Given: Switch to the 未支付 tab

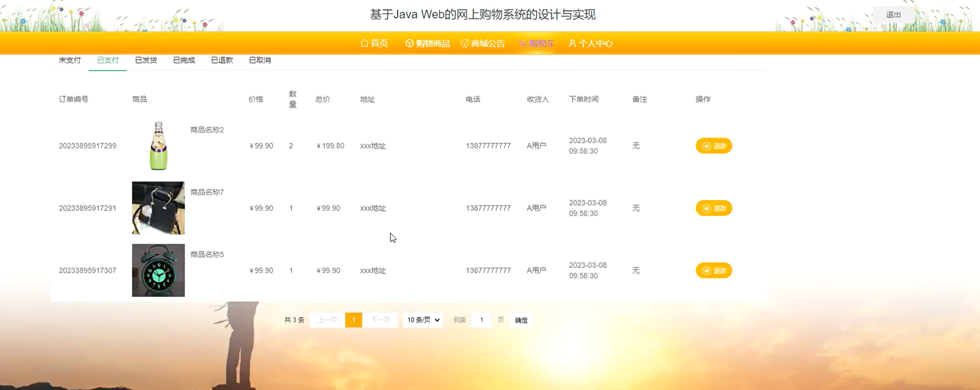Looking at the screenshot, I should (70, 60).
